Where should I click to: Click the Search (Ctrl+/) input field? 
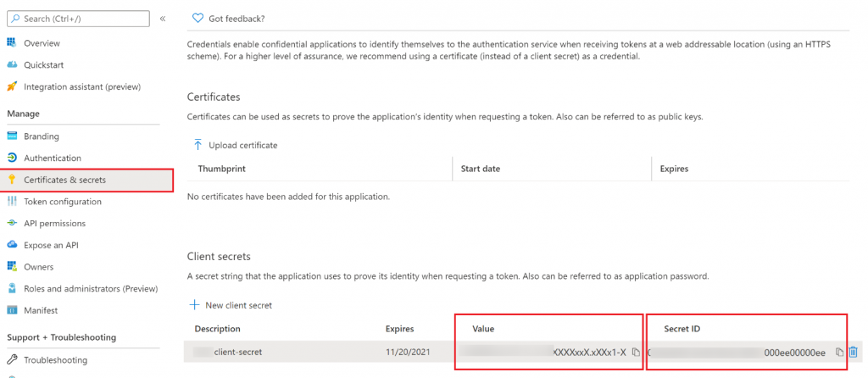coord(78,19)
